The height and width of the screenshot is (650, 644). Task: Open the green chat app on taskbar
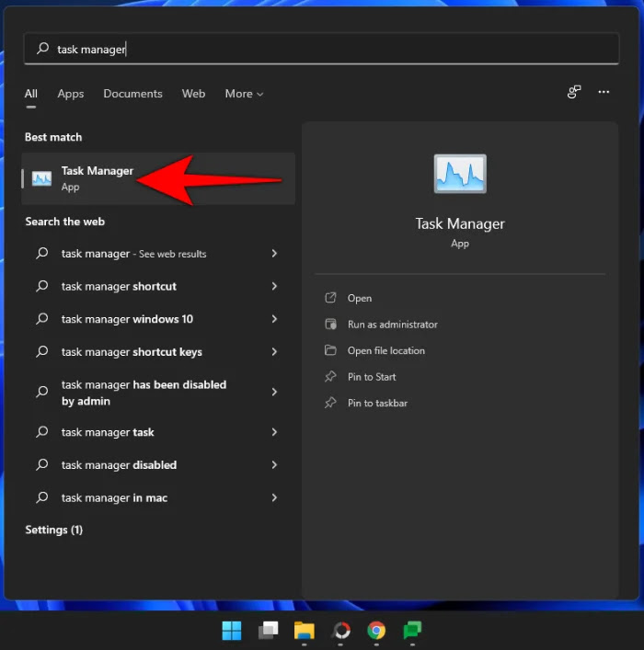pos(412,631)
